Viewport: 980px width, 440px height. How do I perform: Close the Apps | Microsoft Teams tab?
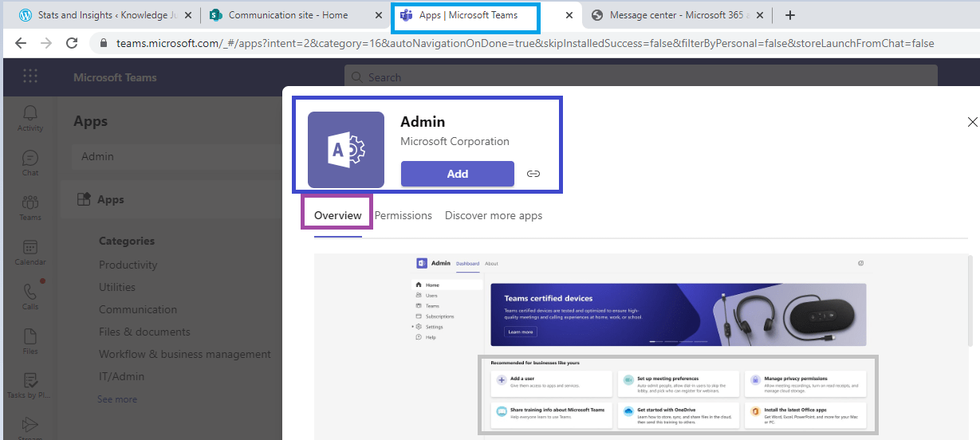click(x=569, y=15)
